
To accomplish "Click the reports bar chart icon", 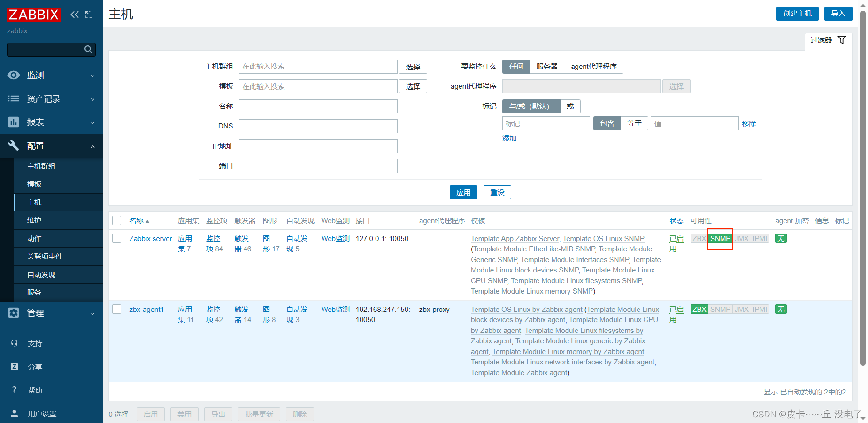I will (x=14, y=122).
